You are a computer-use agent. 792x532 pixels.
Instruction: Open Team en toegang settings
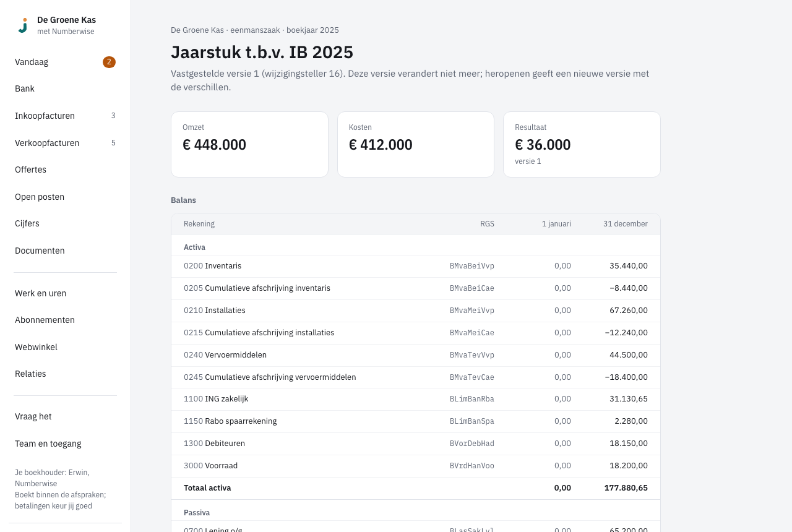tap(66, 444)
